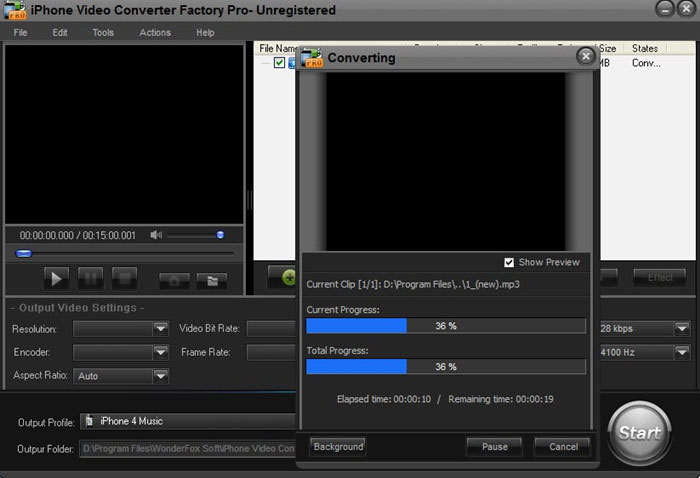The height and width of the screenshot is (478, 700).
Task: Click the Current Clip path text
Action: [x=413, y=284]
